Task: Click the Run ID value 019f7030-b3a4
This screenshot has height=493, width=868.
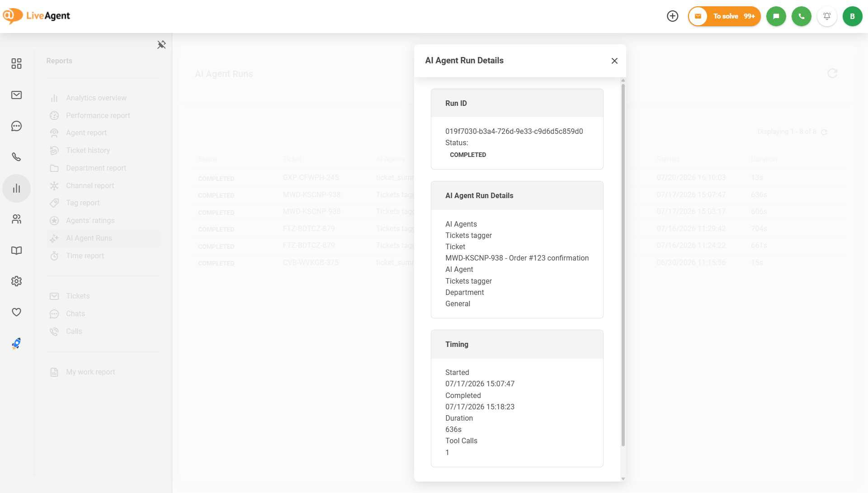Action: (514, 132)
